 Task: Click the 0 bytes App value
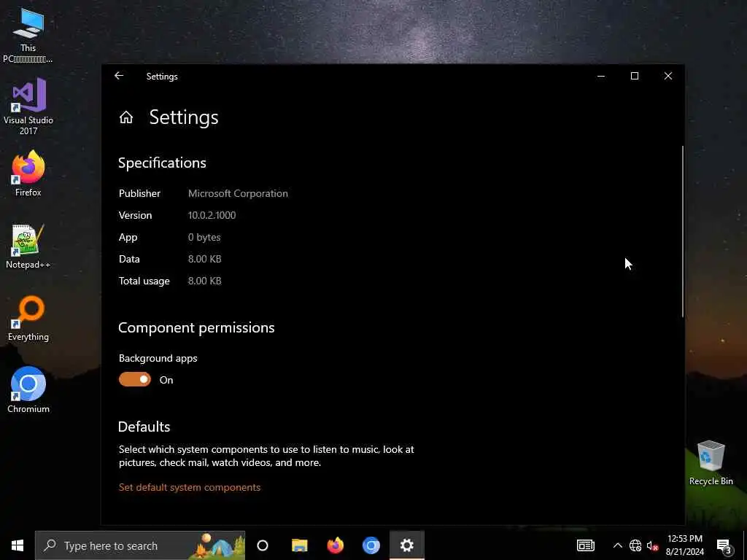coord(204,237)
